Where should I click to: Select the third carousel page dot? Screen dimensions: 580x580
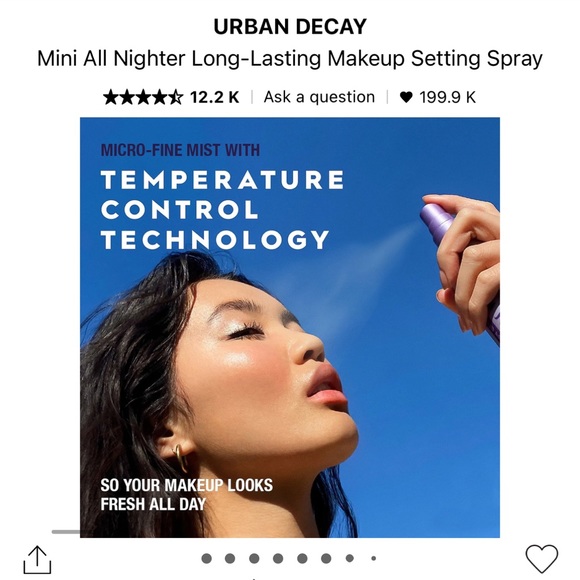click(254, 558)
